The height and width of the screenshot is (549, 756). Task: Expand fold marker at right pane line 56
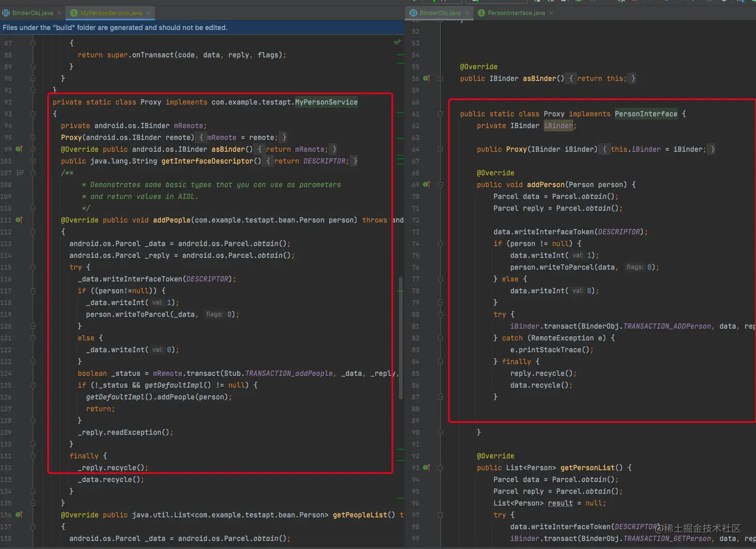440,78
